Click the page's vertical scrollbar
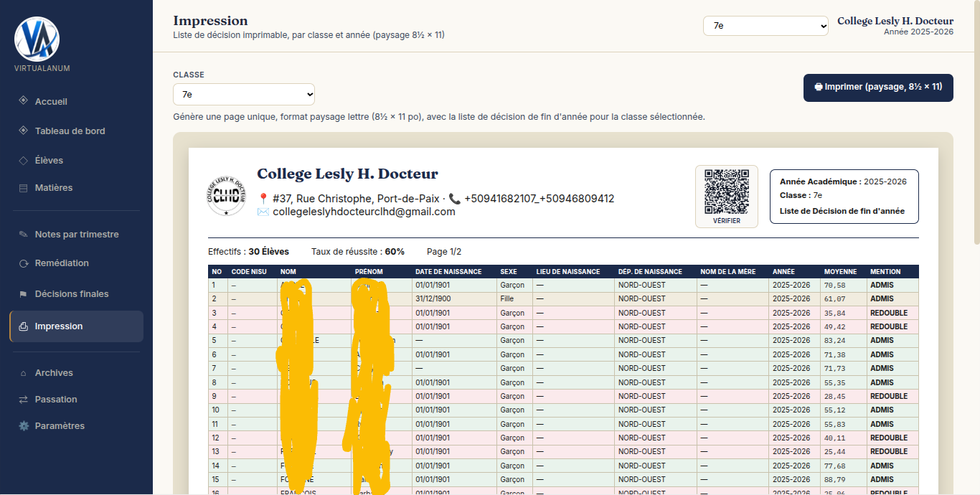The image size is (980, 495). point(976,122)
